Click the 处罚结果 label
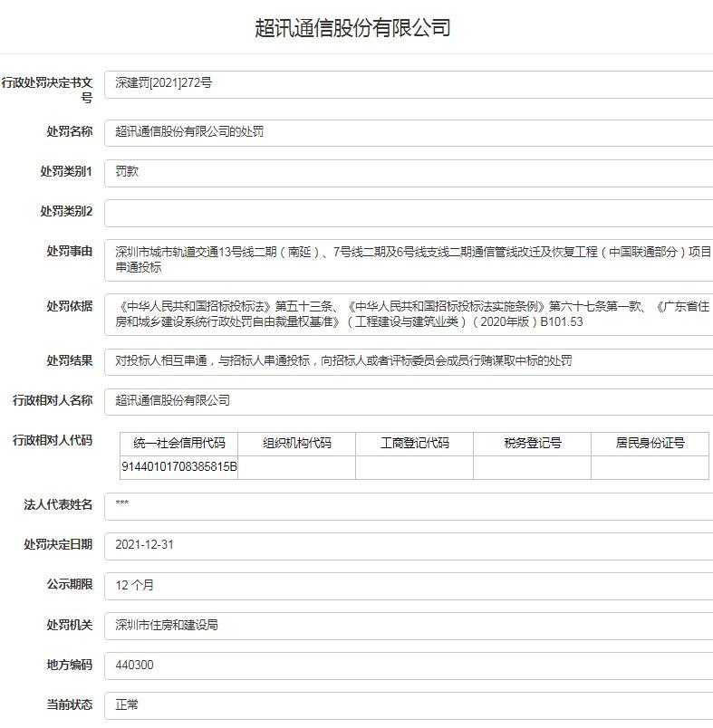The image size is (713, 728). point(70,360)
